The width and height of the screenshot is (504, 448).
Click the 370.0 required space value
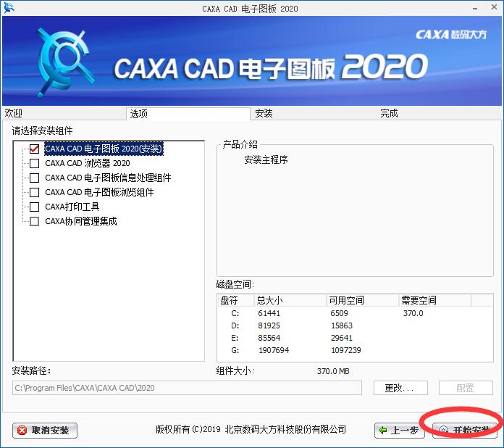pyautogui.click(x=413, y=313)
